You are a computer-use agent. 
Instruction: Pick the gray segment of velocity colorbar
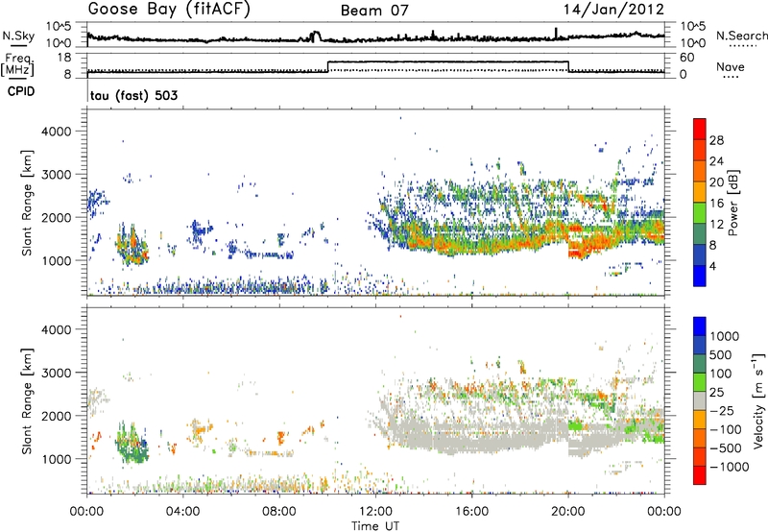click(x=700, y=400)
